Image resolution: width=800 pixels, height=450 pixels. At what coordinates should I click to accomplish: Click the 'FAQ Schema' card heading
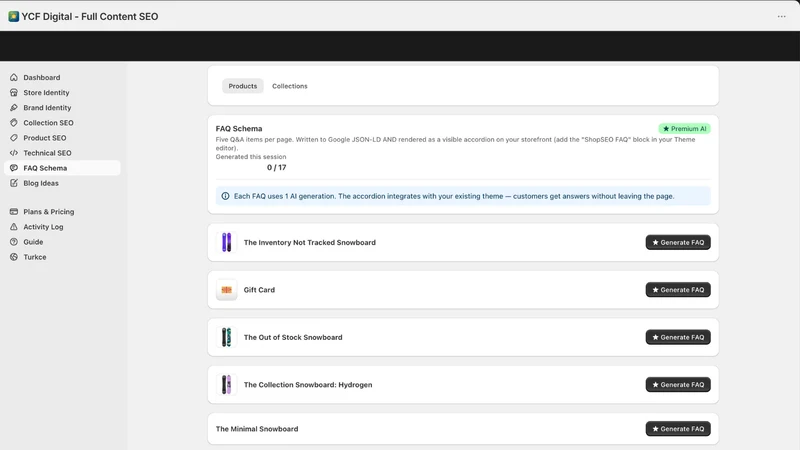tap(239, 129)
